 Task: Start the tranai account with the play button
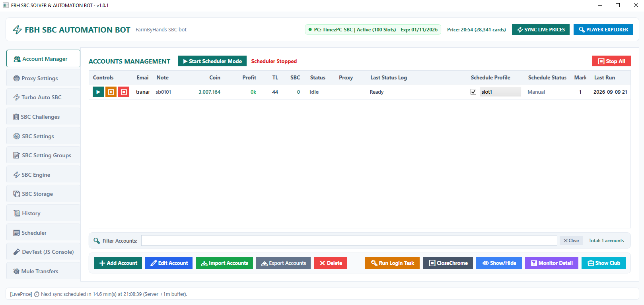98,92
